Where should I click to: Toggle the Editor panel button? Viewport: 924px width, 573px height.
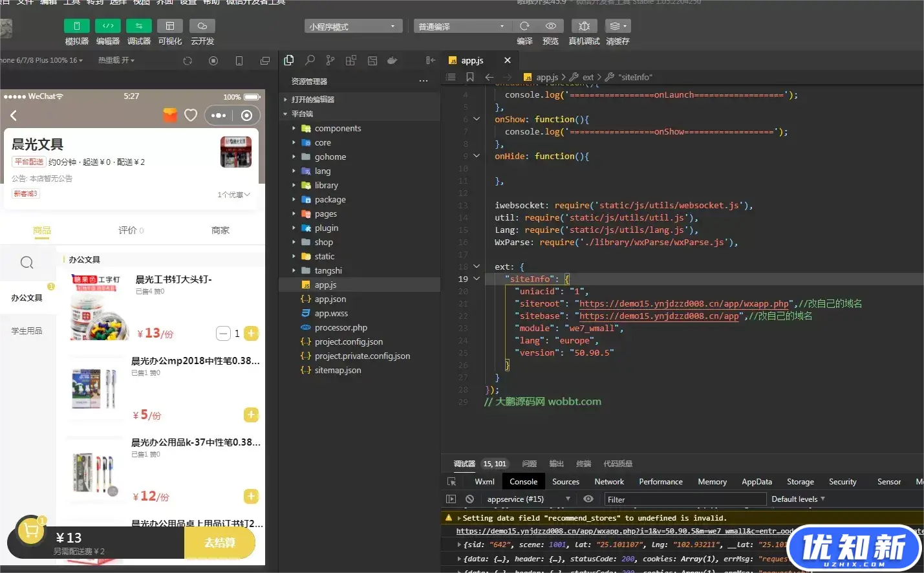pos(107,26)
